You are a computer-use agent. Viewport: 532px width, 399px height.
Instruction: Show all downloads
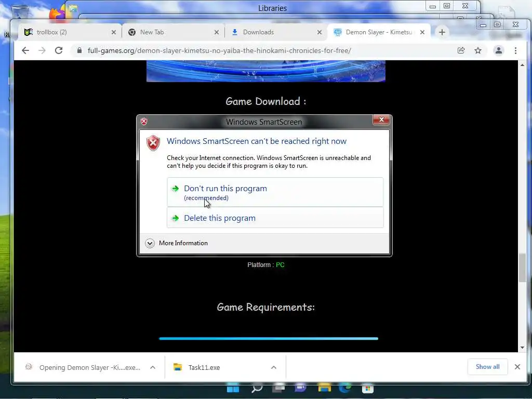point(487,367)
